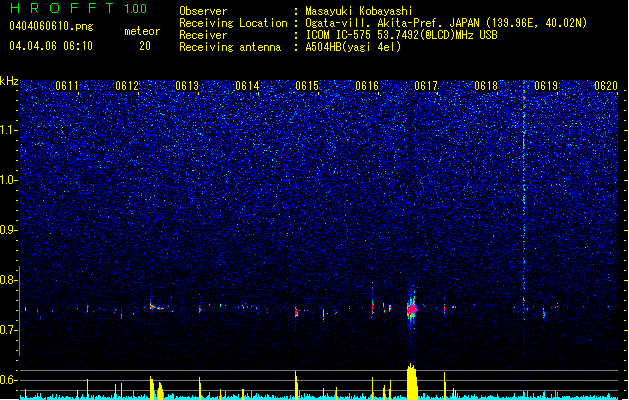Click the 1.1 frequency axis label
Screen dimensions: 629x400
(9, 130)
